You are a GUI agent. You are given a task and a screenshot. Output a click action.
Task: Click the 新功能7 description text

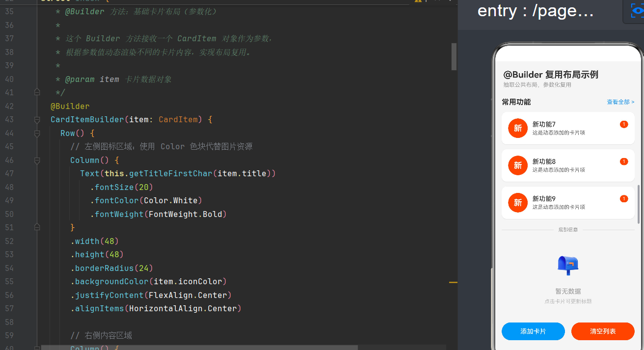point(559,133)
